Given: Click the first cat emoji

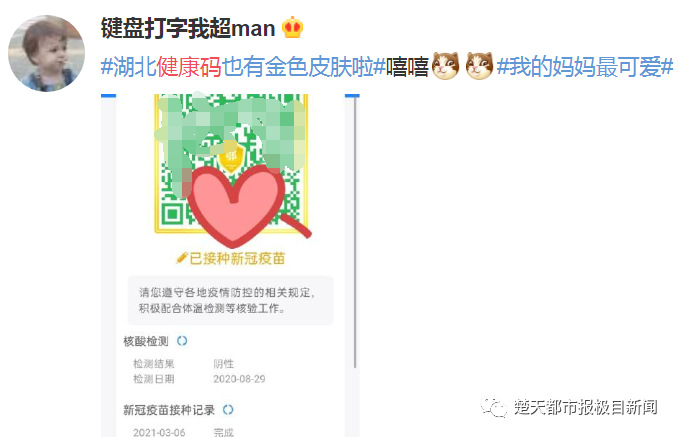Looking at the screenshot, I should click(x=446, y=66).
